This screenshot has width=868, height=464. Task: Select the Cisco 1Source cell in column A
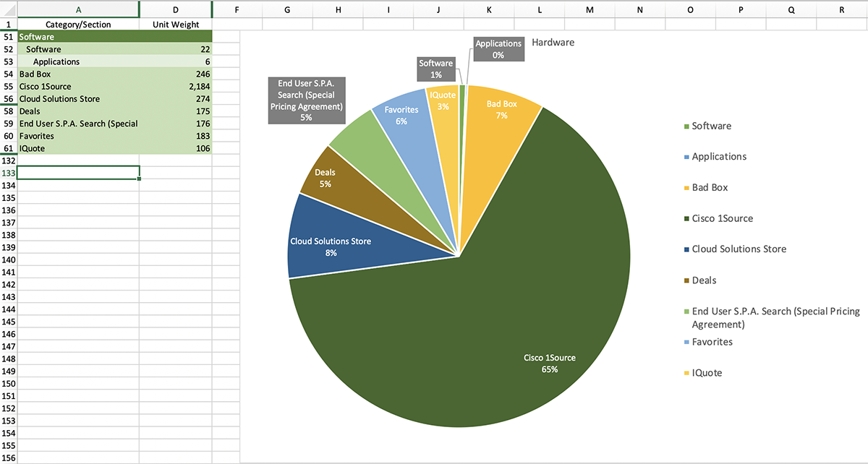pos(78,87)
